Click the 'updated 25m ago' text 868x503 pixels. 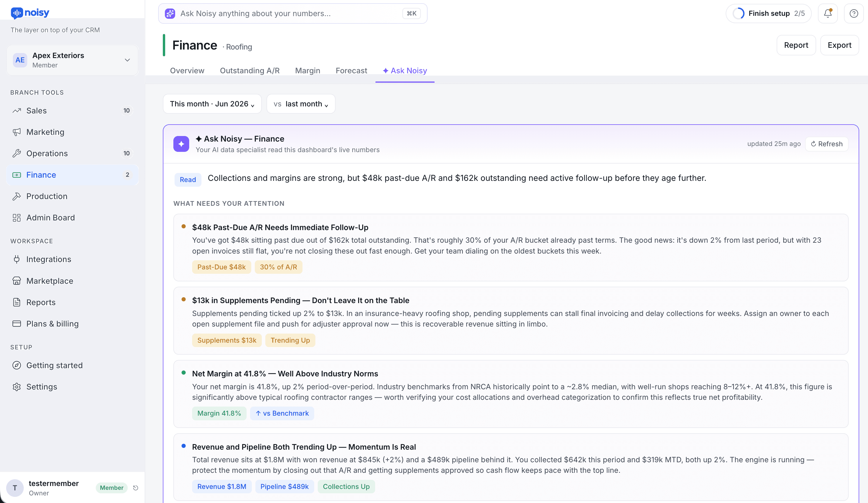(774, 144)
